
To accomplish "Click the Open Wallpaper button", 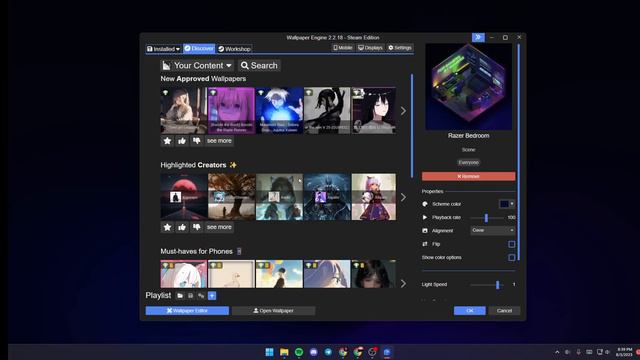I will 273,311.
